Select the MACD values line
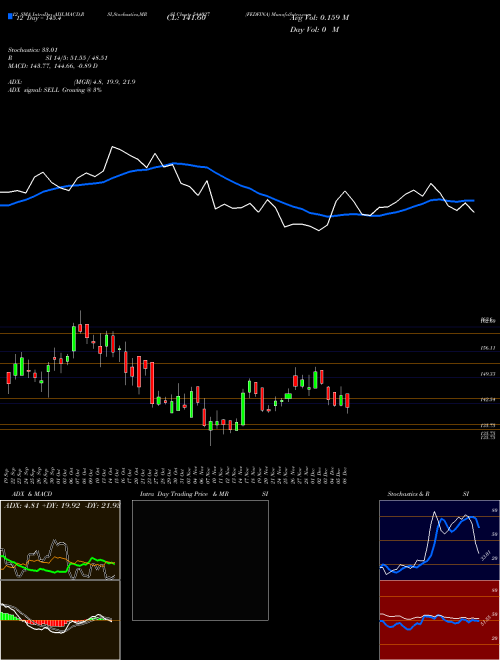 click(x=53, y=66)
